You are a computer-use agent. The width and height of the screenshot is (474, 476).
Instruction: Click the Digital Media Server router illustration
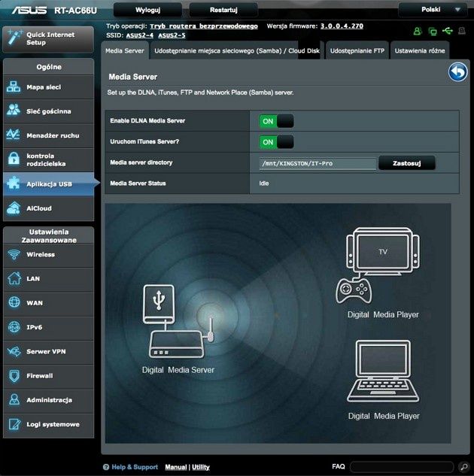tap(178, 322)
